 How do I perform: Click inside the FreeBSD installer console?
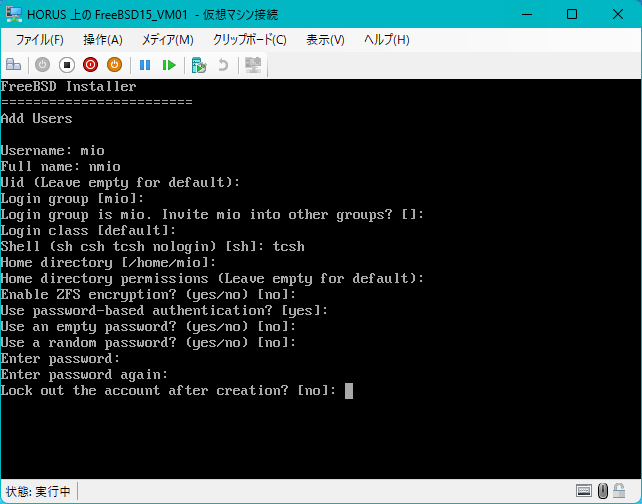(x=321, y=278)
